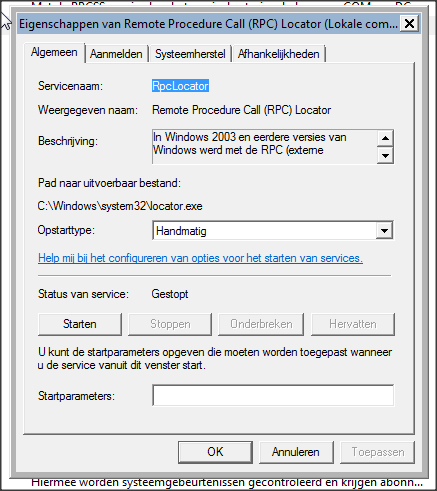The width and height of the screenshot is (437, 491).
Task: Close the RPC Locator properties dialog
Action: [409, 24]
